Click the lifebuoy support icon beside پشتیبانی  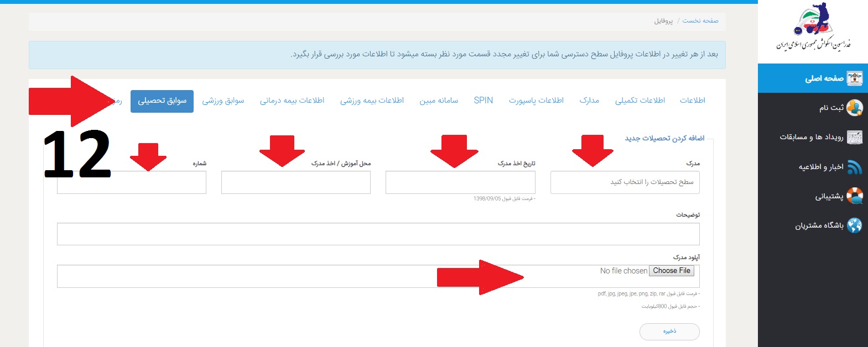coord(854,196)
